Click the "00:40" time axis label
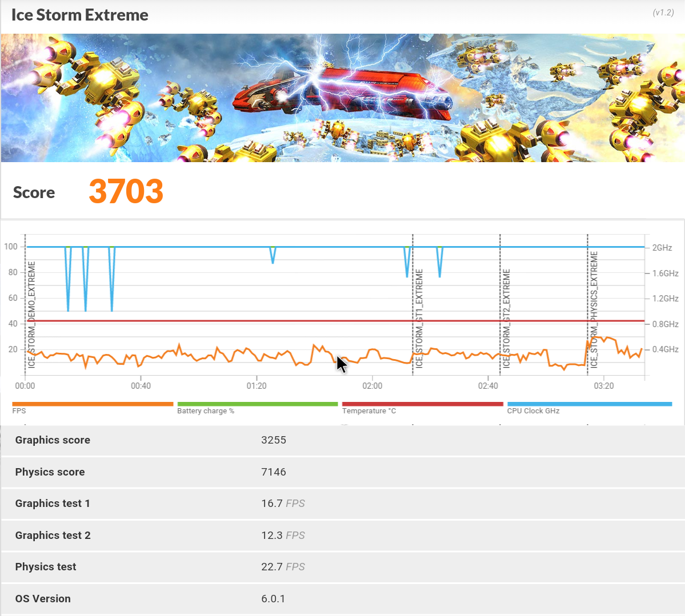 (141, 386)
